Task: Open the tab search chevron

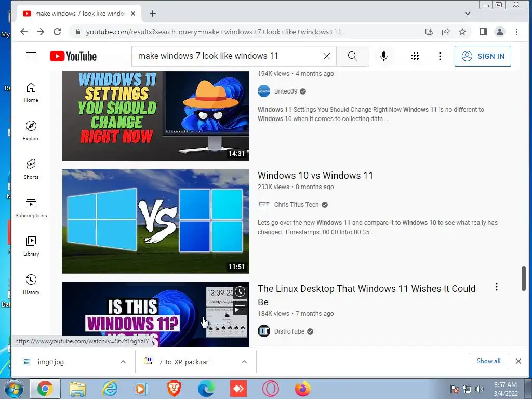Action: (x=468, y=14)
